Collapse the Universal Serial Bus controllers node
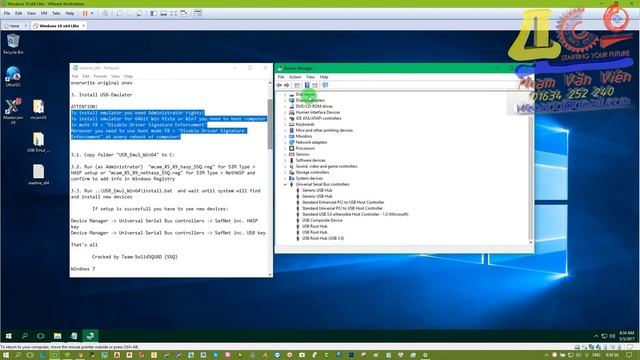640x360 pixels. tap(285, 184)
